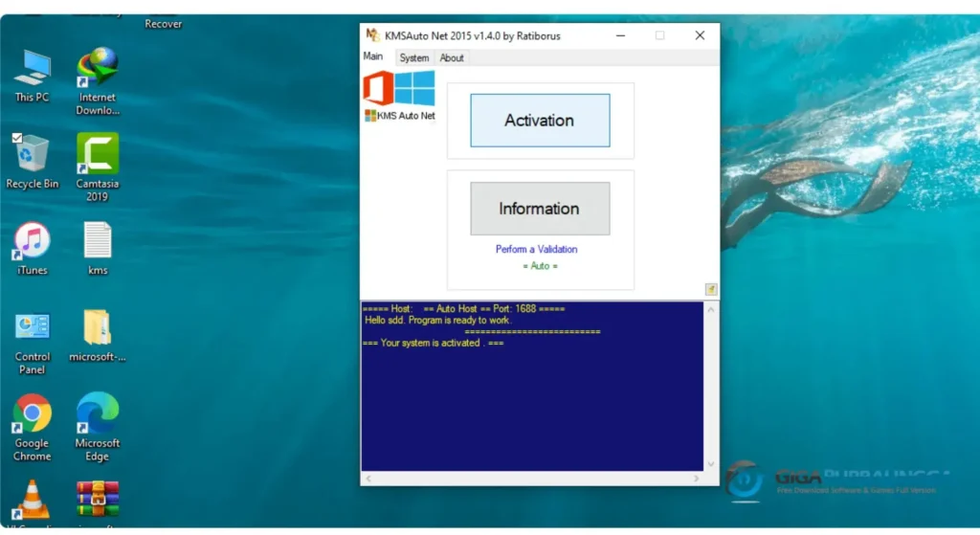
Task: Click the 'Your system is activated' log line
Action: coord(434,344)
